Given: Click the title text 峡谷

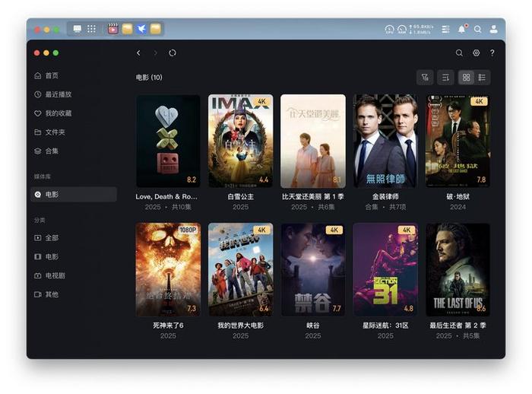Looking at the screenshot, I should [x=313, y=326].
